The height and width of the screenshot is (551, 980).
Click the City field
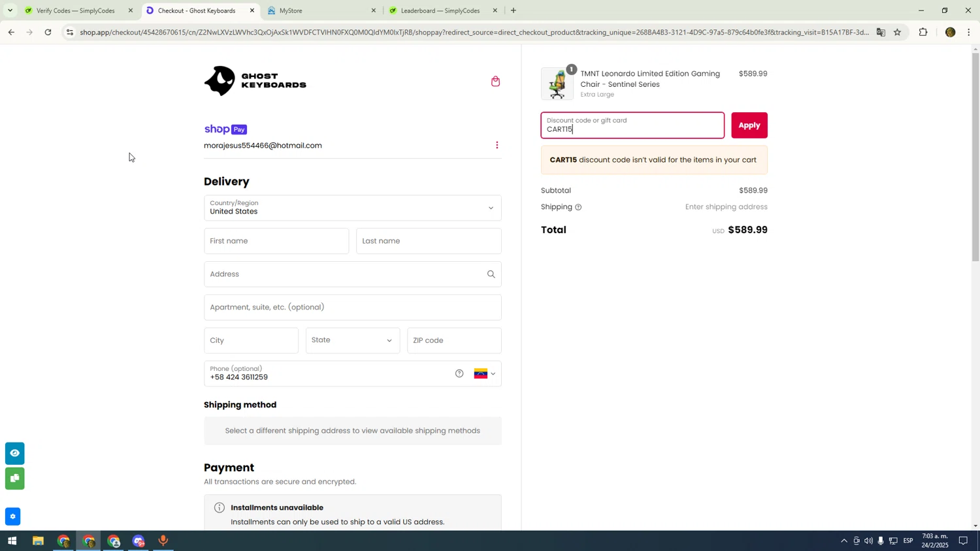tap(251, 341)
